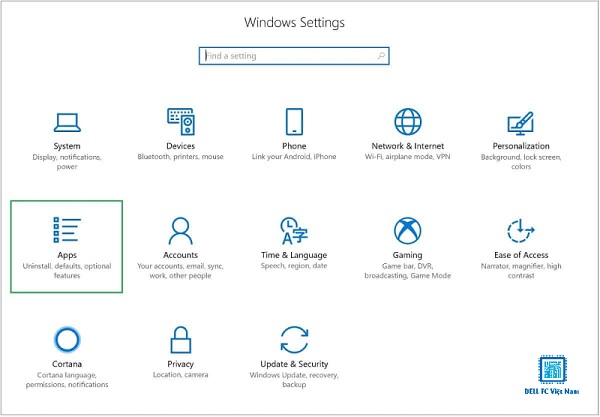The width and height of the screenshot is (600, 417).
Task: Click the Accounts person icon
Action: 181,231
